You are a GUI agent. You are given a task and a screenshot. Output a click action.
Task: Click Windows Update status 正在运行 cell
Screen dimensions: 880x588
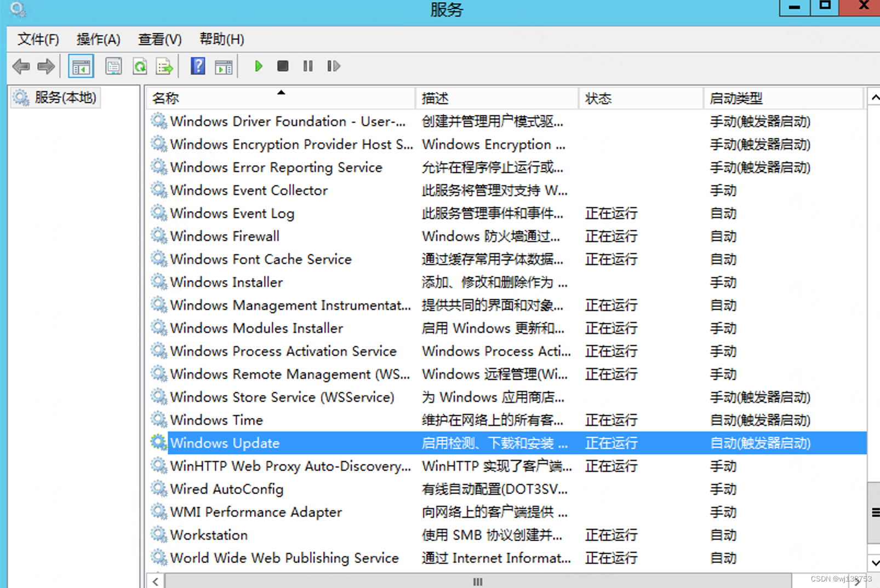click(x=612, y=443)
